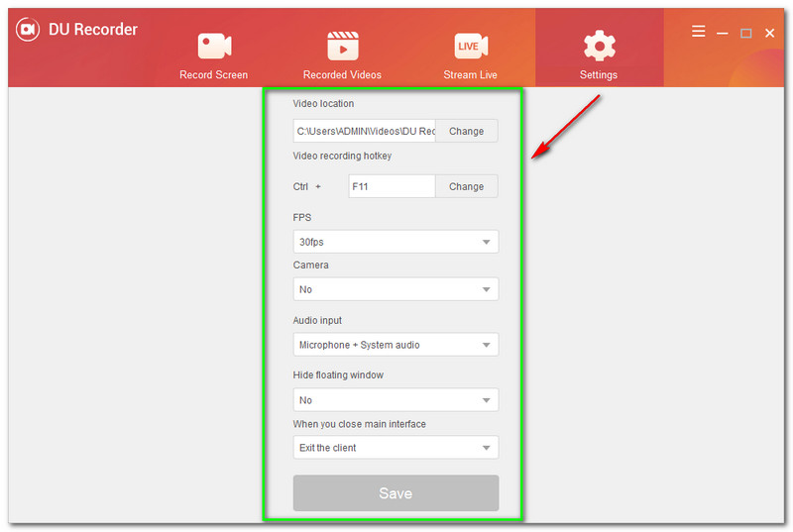The width and height of the screenshot is (793, 532).
Task: Click Change next to the F11 hotkey
Action: pos(467,186)
